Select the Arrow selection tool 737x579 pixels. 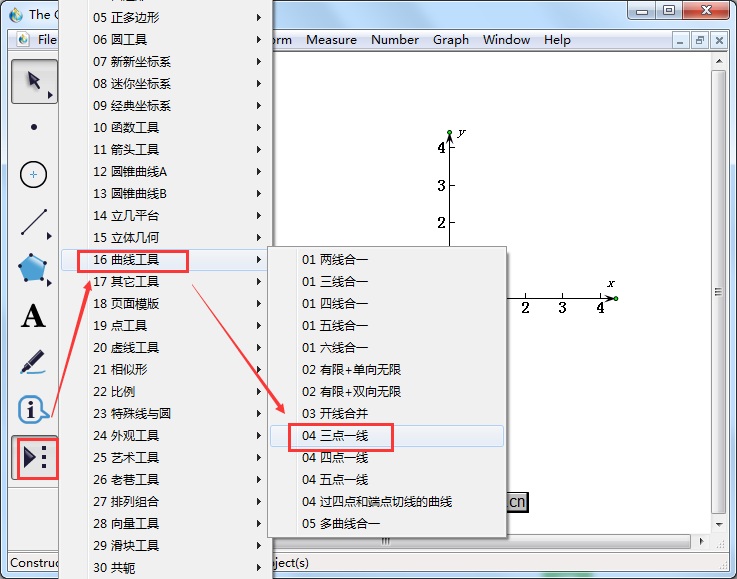tap(34, 81)
